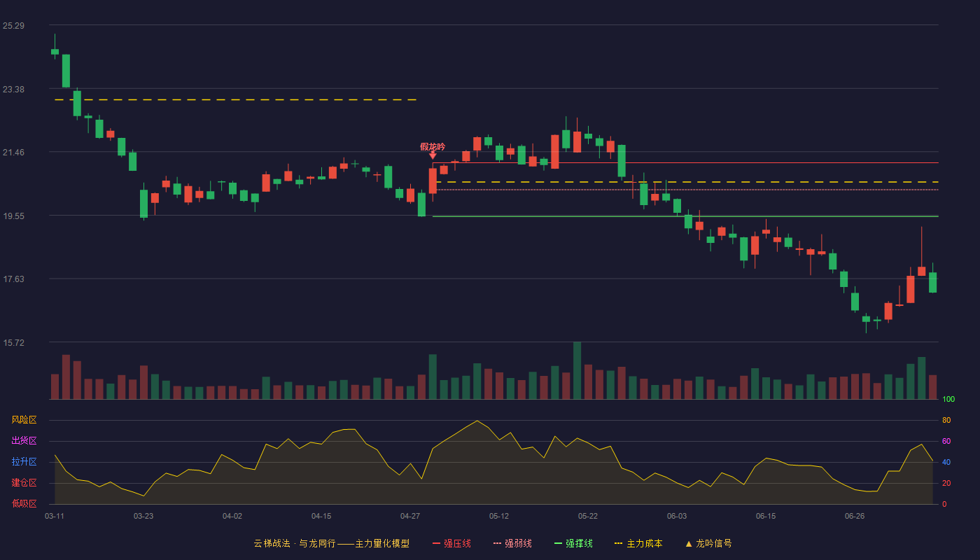Click the 假龙吟 signal label on chart

433,146
